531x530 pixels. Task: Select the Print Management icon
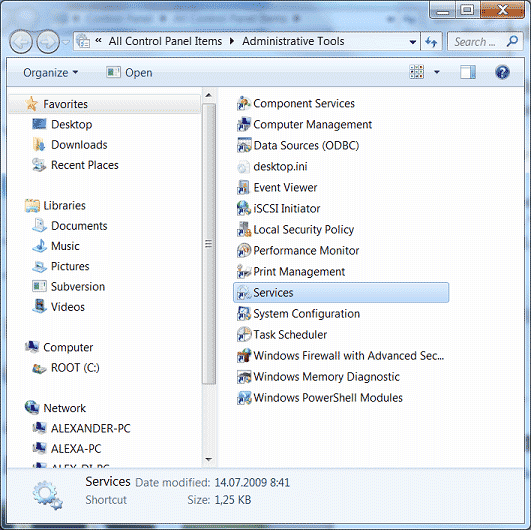pyautogui.click(x=244, y=271)
